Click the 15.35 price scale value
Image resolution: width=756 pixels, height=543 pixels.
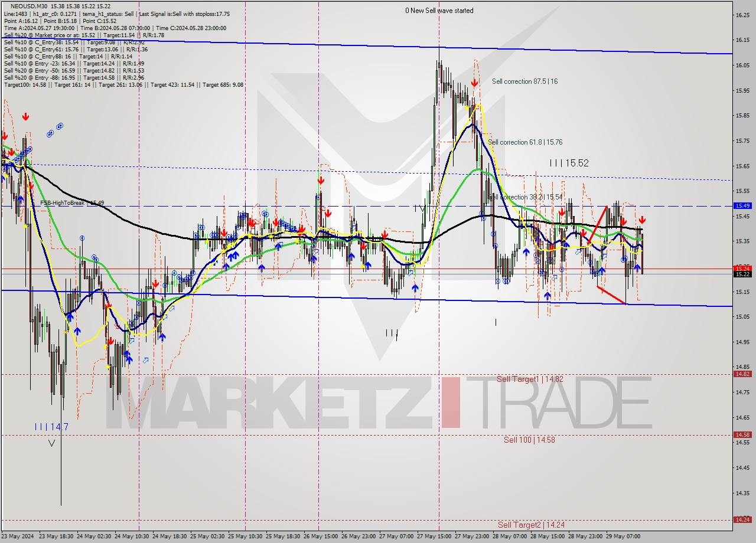742,241
